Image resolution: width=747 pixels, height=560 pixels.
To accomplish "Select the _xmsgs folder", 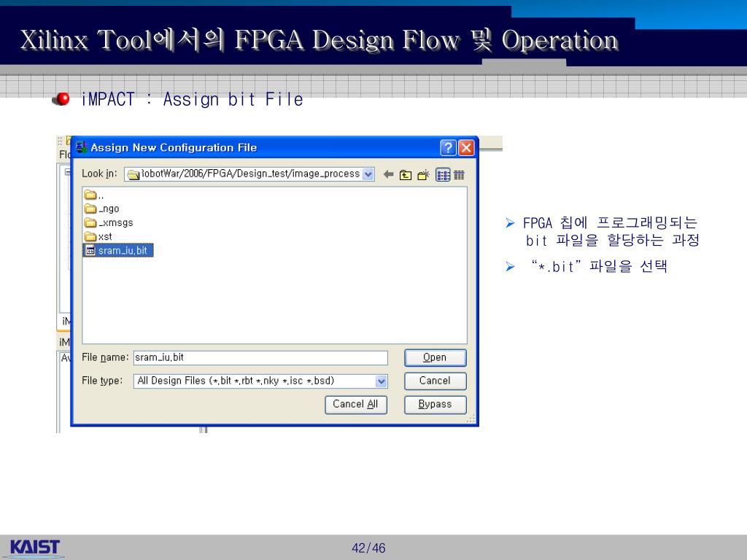I will 109,222.
